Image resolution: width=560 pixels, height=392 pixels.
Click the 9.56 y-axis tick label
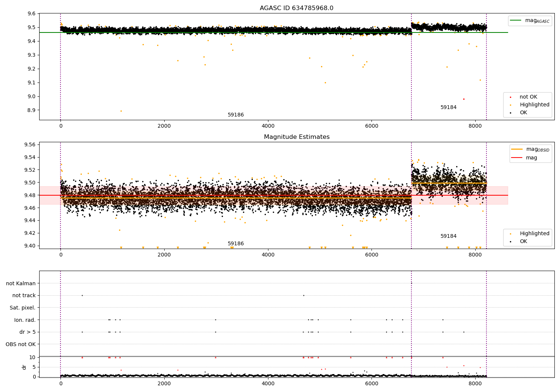(30, 145)
